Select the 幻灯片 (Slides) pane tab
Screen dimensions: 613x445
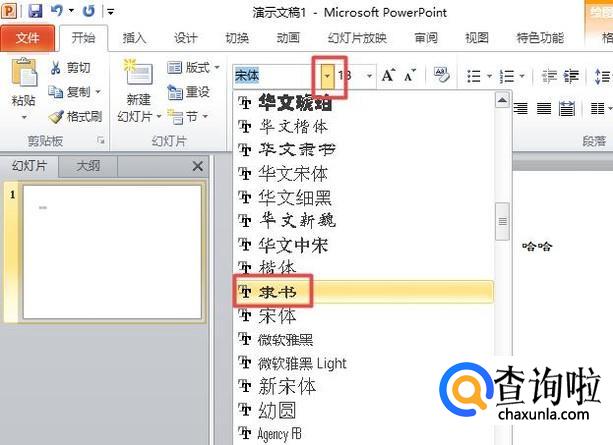pyautogui.click(x=29, y=166)
